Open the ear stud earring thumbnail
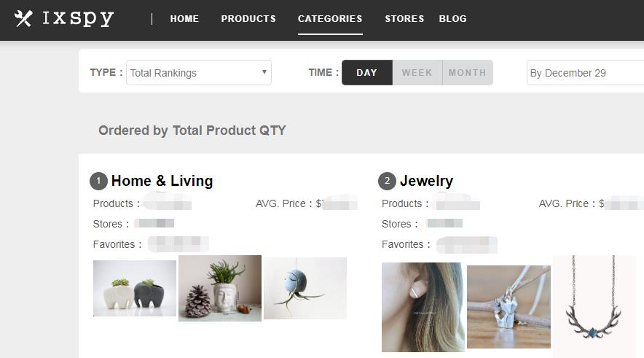 (x=423, y=307)
